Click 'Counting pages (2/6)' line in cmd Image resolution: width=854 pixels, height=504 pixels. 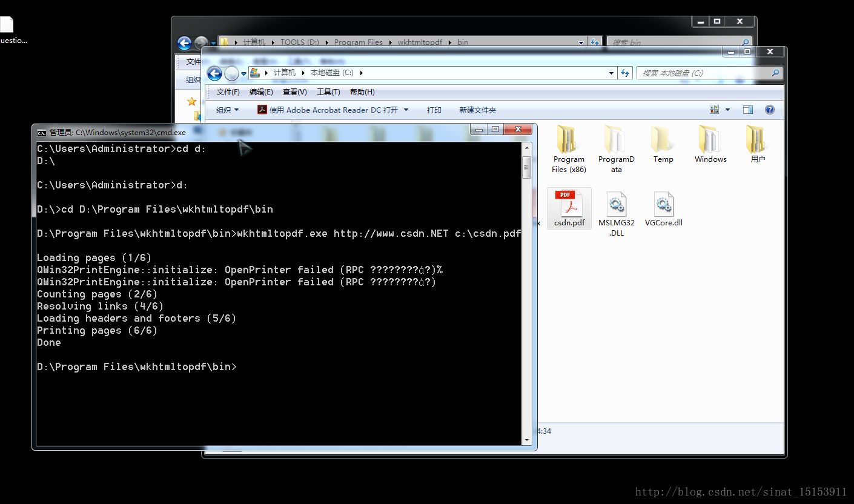coord(97,294)
